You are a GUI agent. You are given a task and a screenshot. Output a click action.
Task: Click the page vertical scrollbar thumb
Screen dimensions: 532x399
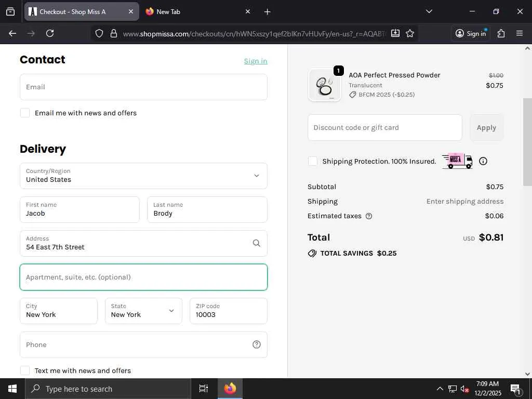click(x=527, y=142)
